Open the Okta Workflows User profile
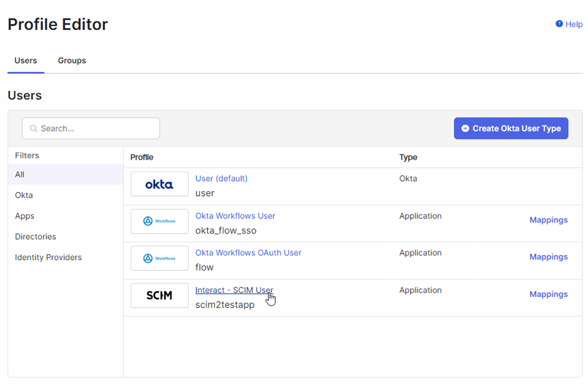The height and width of the screenshot is (385, 588). pyautogui.click(x=235, y=216)
